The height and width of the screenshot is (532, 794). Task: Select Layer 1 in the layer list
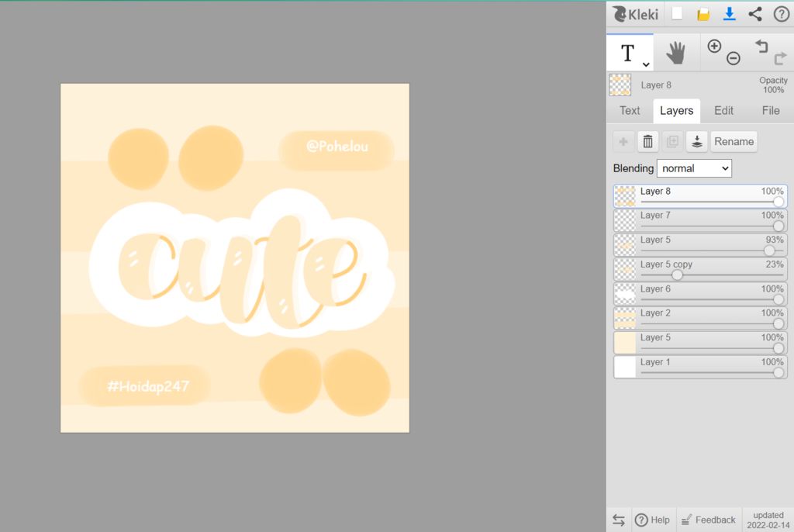[700, 368]
